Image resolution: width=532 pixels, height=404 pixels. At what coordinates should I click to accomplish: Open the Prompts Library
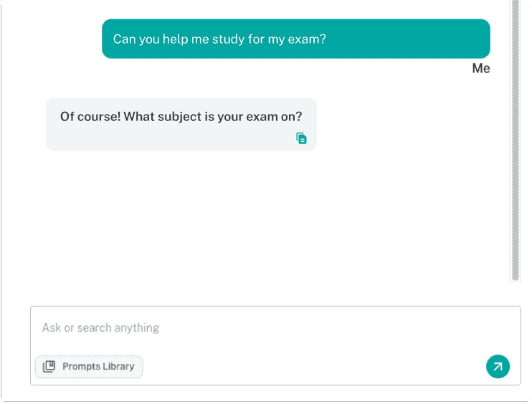point(89,367)
